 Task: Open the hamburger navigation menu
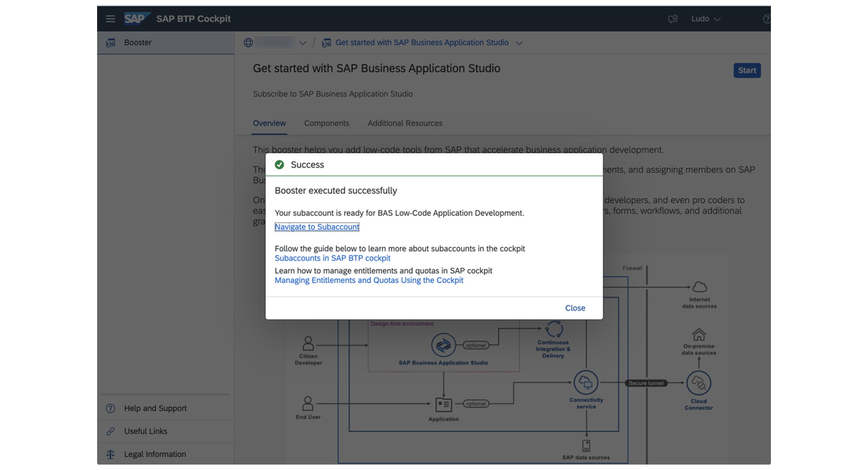[x=110, y=19]
